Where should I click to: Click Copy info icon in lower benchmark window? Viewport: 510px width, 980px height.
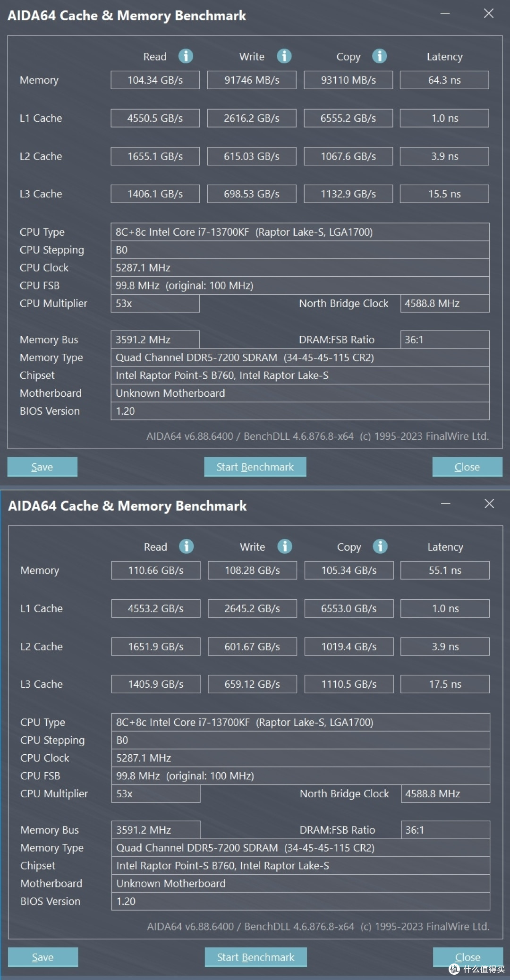380,546
